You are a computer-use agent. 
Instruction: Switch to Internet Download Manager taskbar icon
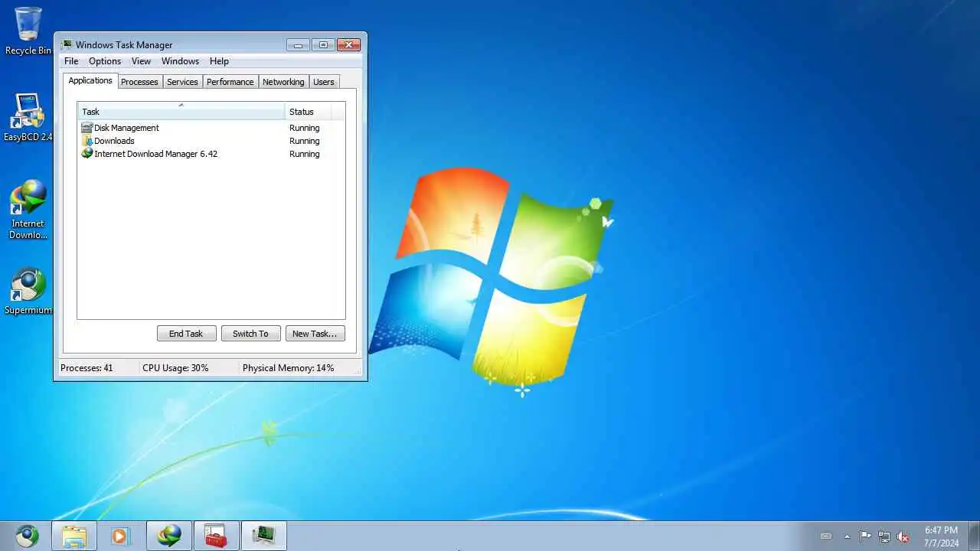[x=169, y=536]
